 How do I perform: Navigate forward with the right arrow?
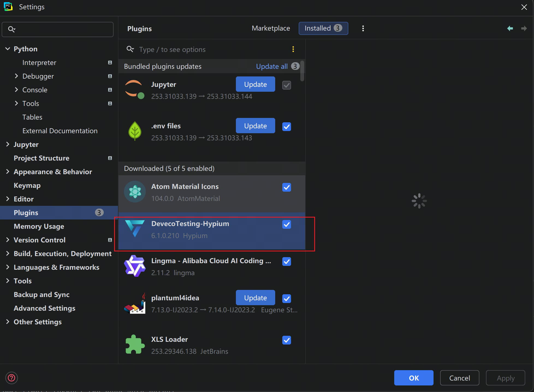point(524,28)
